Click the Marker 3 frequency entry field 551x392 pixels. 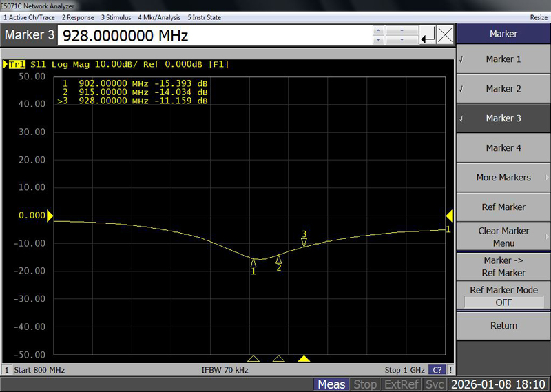coord(214,36)
